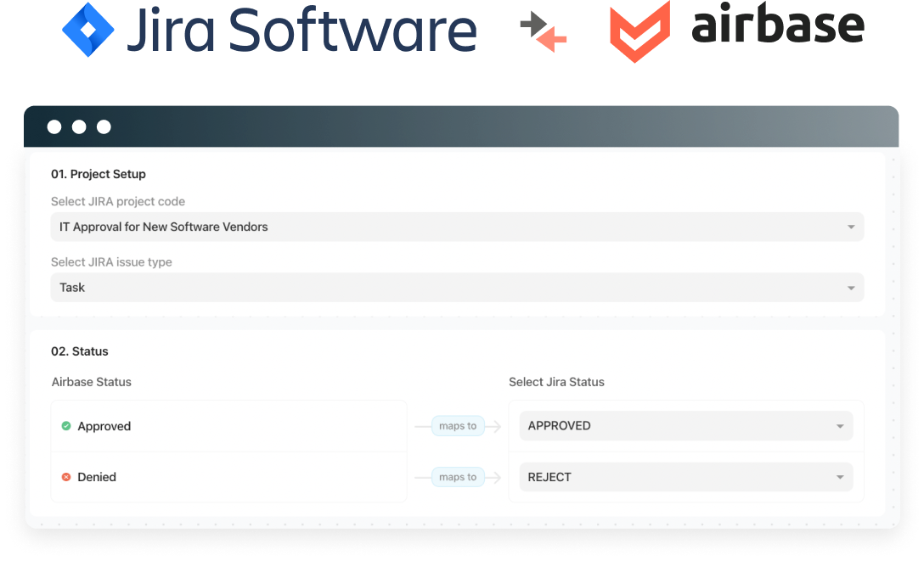Screen dimensions: 924x561
Task: Click the 'Jira Software' wordmark text
Action: [301, 30]
